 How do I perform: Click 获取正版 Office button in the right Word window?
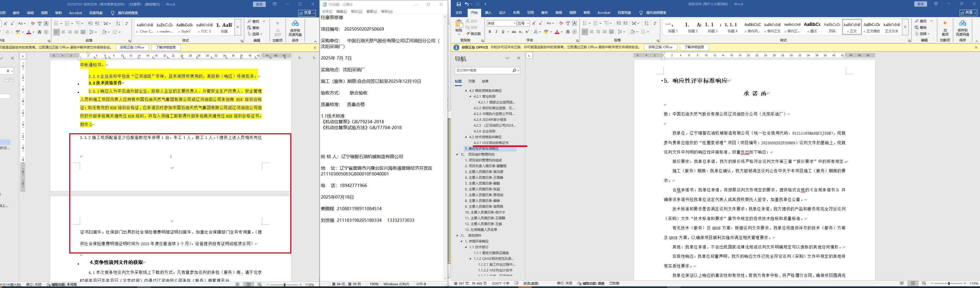(x=661, y=47)
